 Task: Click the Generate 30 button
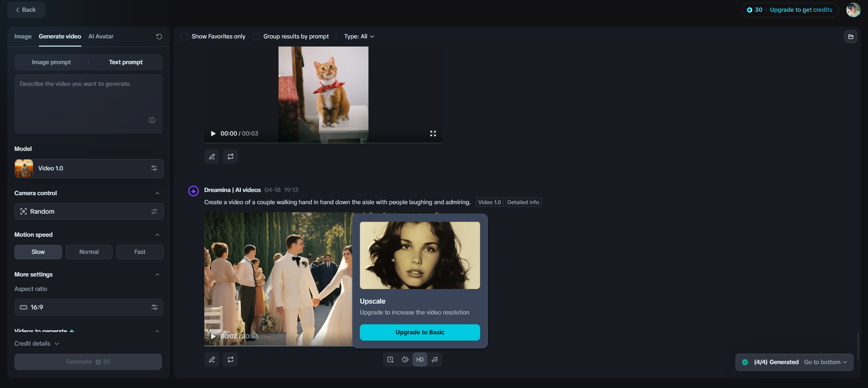[88, 362]
